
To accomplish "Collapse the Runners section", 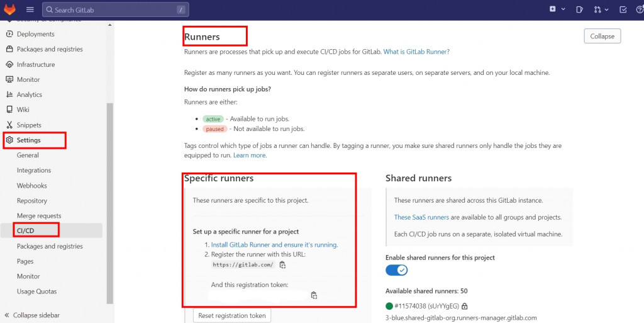I will point(602,36).
